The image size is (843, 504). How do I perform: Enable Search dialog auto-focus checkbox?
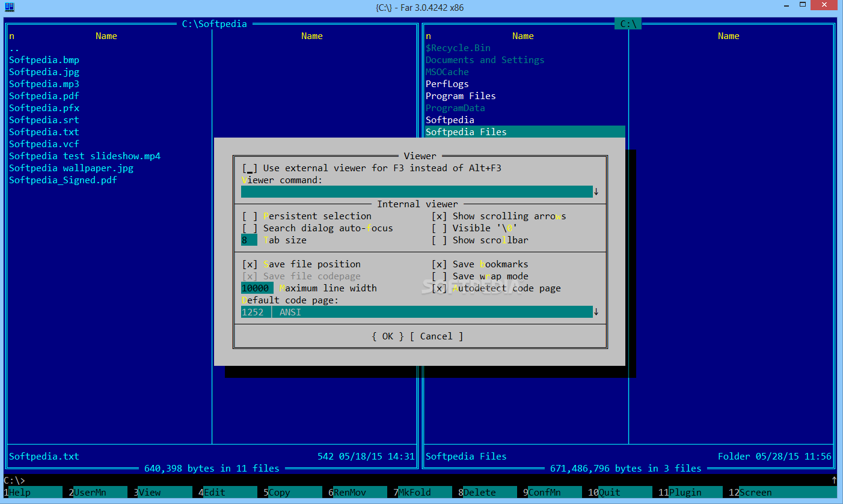click(x=250, y=228)
